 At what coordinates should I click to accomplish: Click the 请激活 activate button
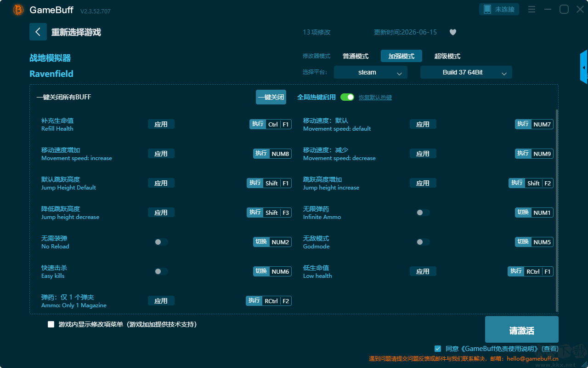click(522, 330)
